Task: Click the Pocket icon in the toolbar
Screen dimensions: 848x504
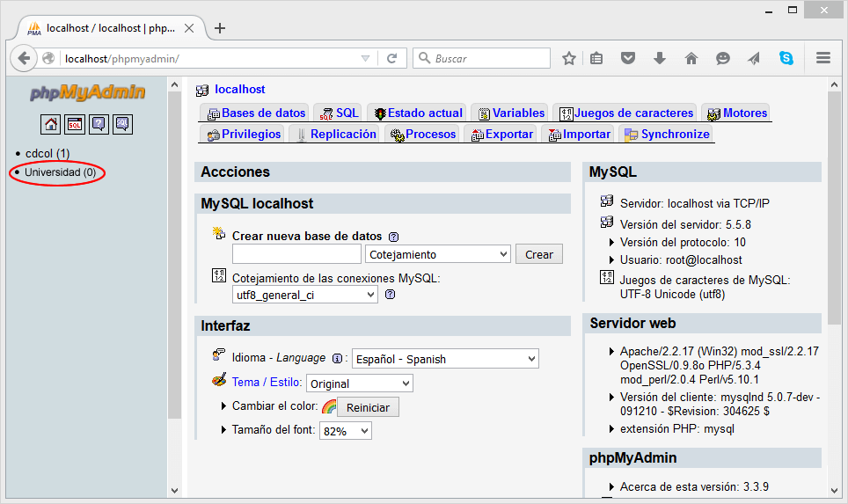Action: coord(628,58)
